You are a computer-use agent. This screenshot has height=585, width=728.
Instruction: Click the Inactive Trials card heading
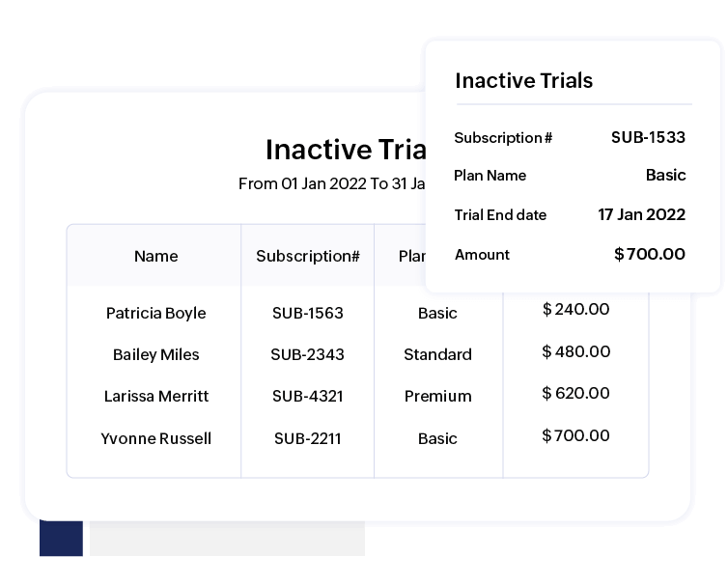(524, 81)
